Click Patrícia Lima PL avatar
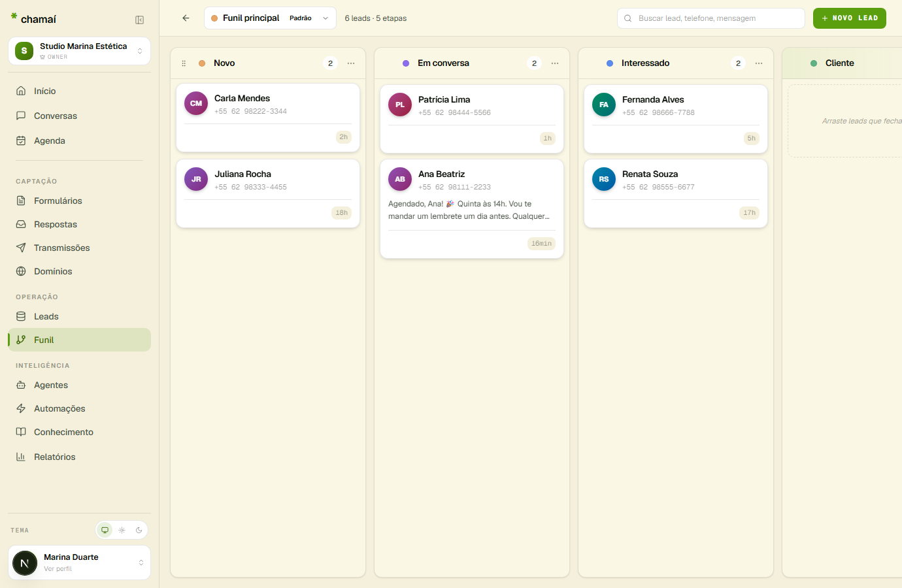 point(400,105)
